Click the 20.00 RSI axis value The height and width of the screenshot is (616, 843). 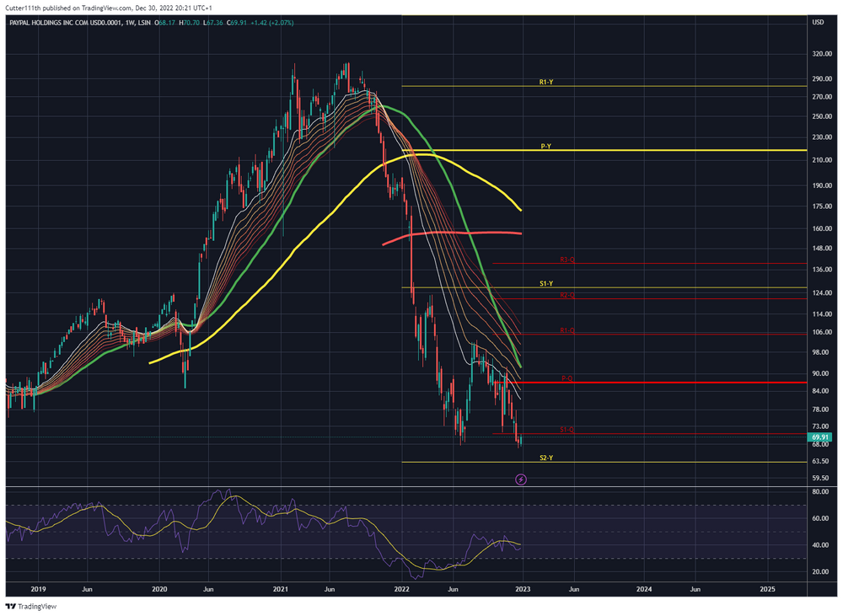tap(820, 571)
